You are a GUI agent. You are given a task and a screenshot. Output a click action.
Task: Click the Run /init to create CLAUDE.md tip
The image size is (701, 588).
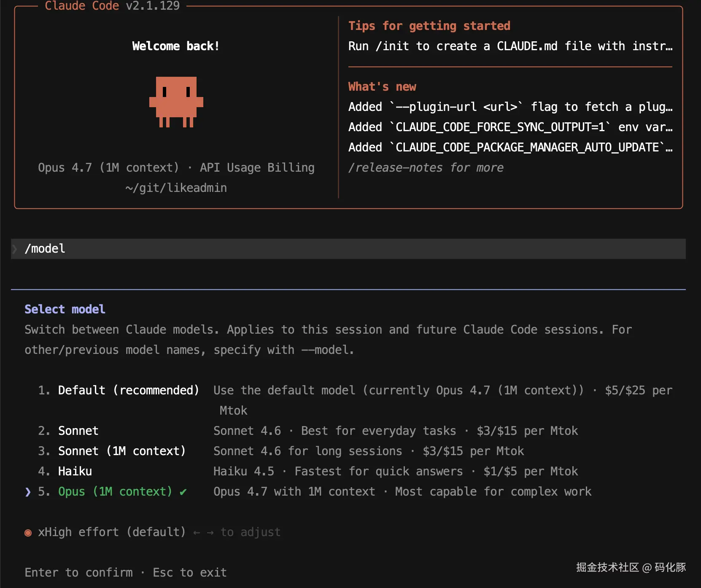click(x=510, y=46)
